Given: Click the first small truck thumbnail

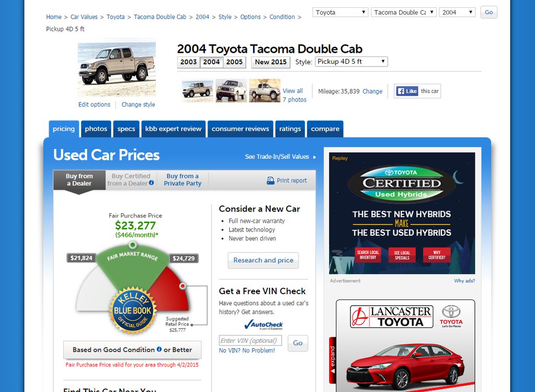Looking at the screenshot, I should (x=197, y=91).
